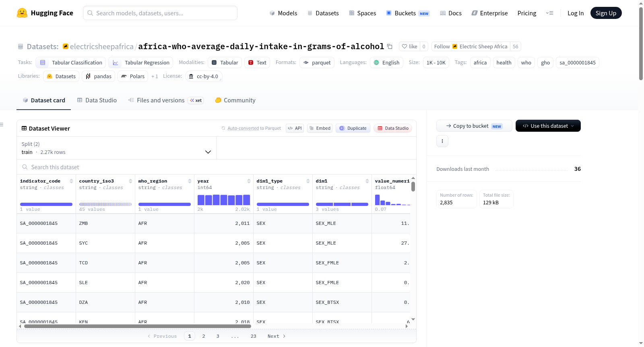Expand the +1 more libraries tag
This screenshot has height=347, width=644.
pos(155,76)
